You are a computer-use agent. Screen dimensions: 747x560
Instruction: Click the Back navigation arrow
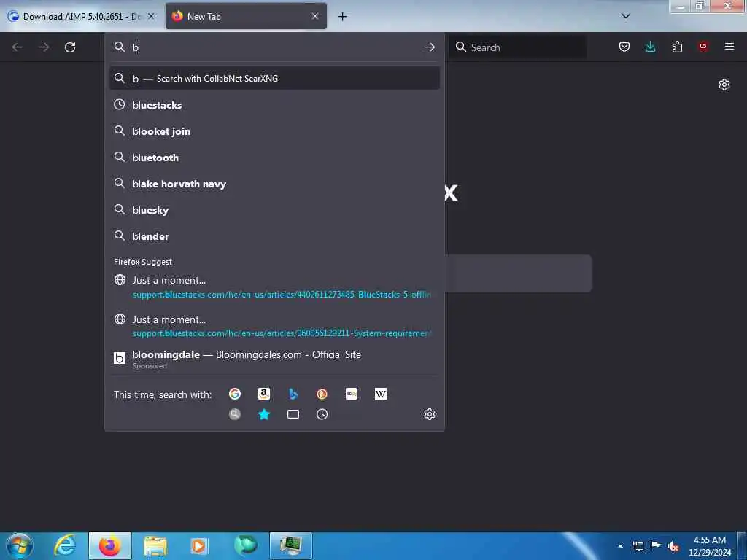(18, 47)
